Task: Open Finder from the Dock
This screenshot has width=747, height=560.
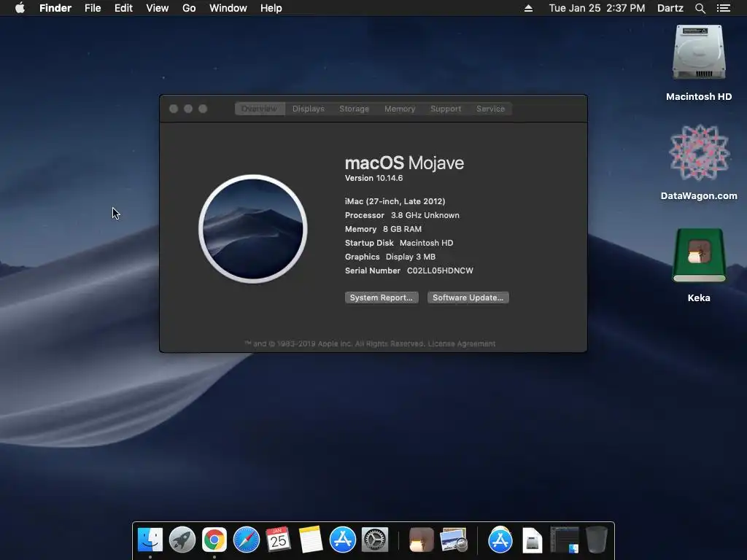Action: click(150, 540)
